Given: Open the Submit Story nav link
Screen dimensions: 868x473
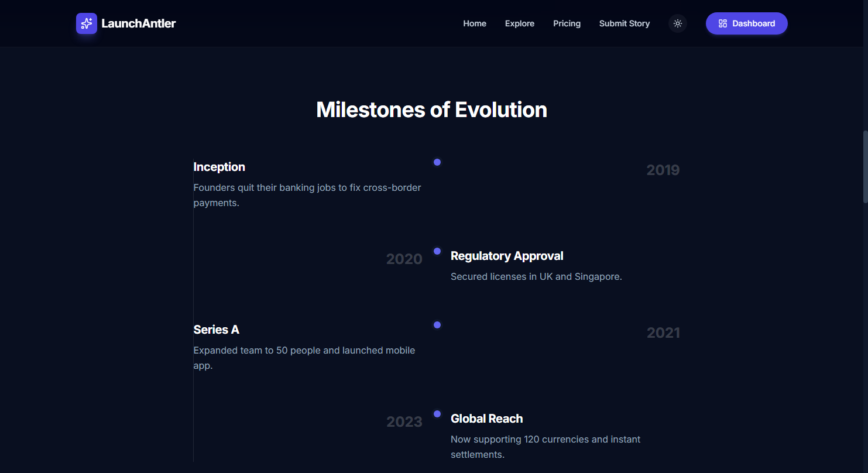Looking at the screenshot, I should [x=625, y=23].
